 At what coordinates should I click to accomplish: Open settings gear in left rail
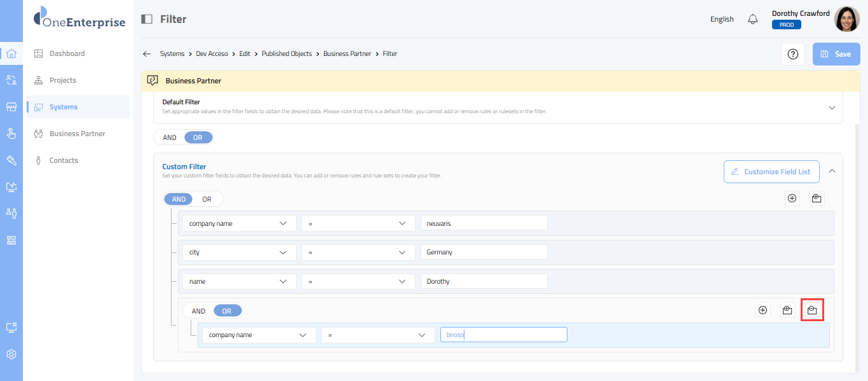11,354
